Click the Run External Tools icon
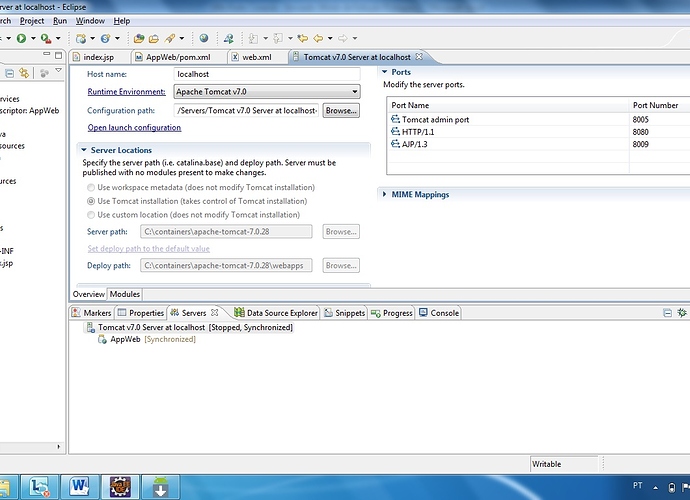 (x=45, y=38)
